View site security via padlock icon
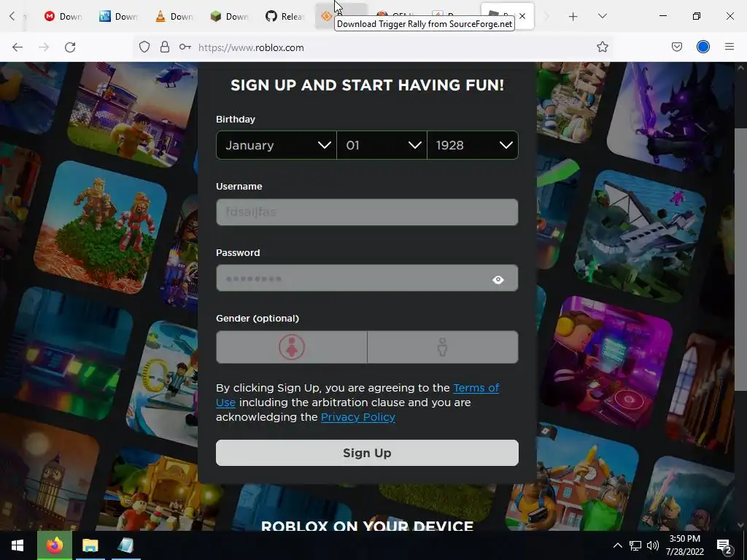The height and width of the screenshot is (560, 747). pyautogui.click(x=165, y=47)
